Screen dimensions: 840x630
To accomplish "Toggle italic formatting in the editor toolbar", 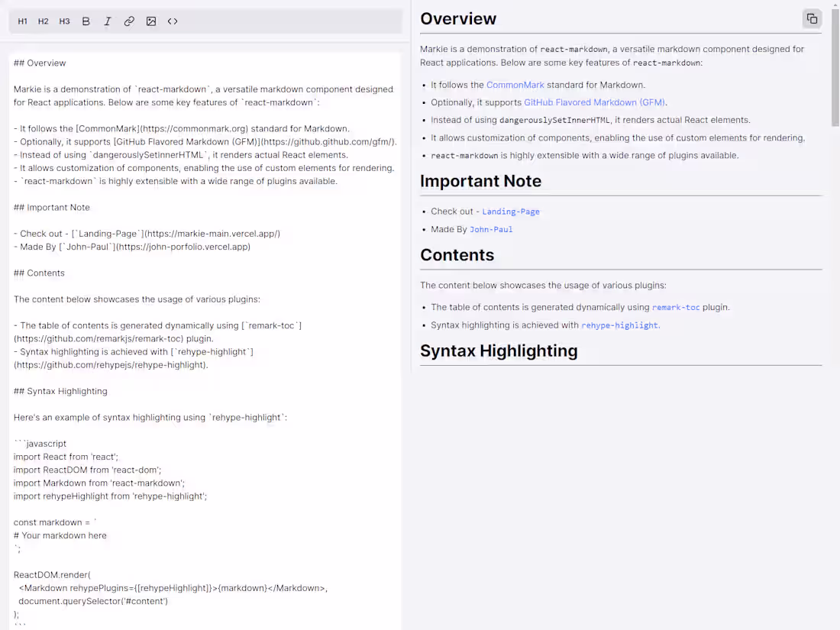I will [x=107, y=21].
